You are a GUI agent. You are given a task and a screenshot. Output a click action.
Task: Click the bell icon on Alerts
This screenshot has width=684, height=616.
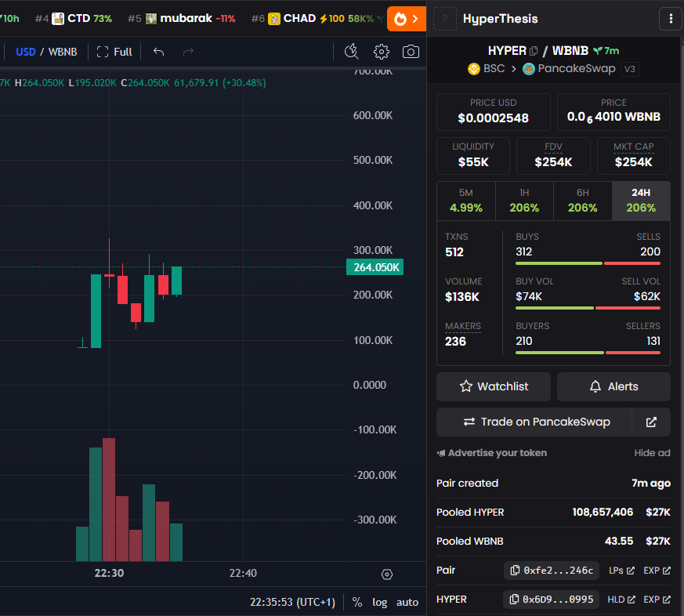pos(595,386)
